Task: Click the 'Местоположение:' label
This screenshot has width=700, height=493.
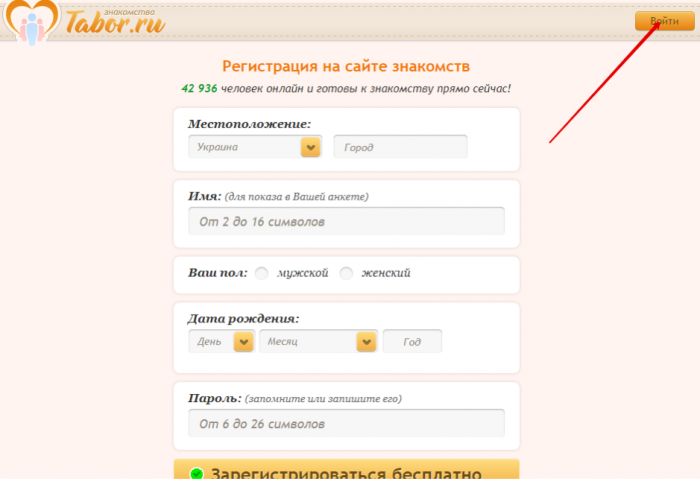Action: click(249, 124)
